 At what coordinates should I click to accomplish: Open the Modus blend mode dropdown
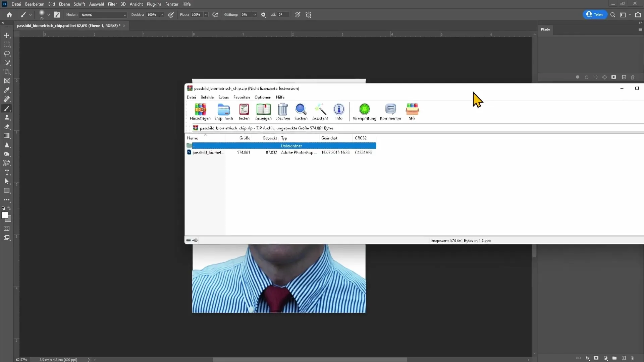pos(103,15)
